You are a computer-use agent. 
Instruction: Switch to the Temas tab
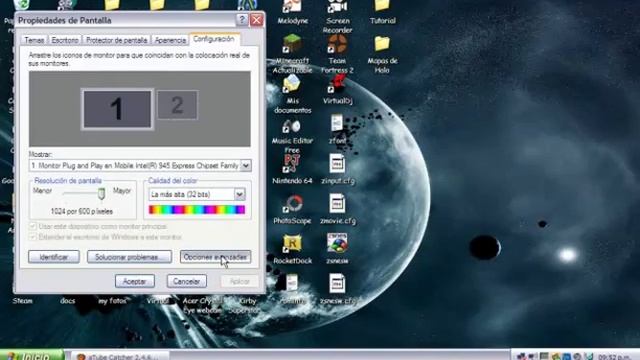pyautogui.click(x=34, y=40)
